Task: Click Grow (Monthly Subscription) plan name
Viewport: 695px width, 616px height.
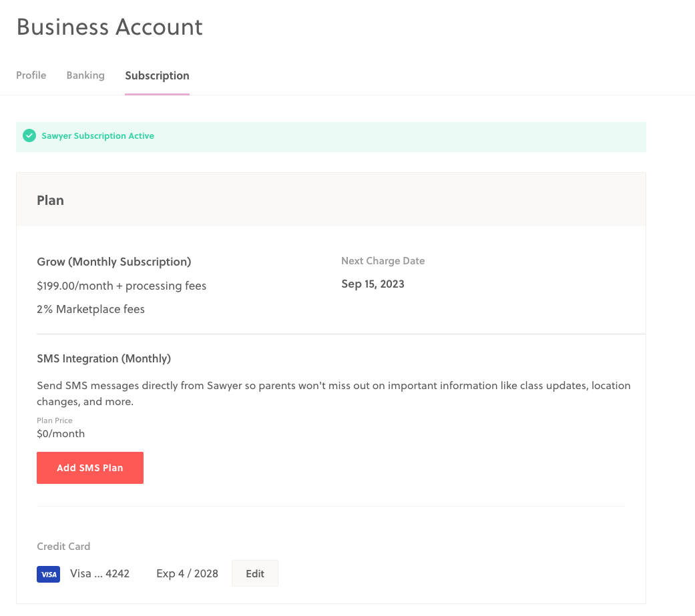Action: pyautogui.click(x=114, y=262)
